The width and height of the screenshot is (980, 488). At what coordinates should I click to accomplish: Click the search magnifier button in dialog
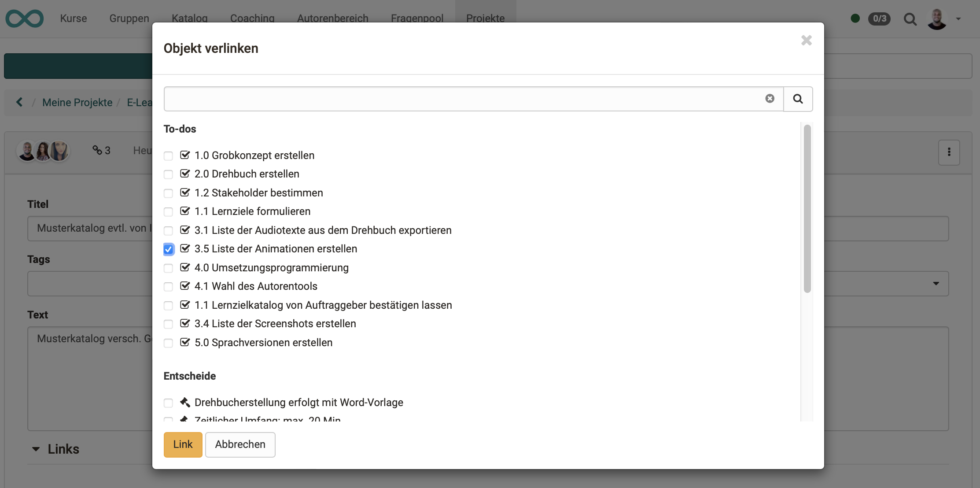point(798,99)
